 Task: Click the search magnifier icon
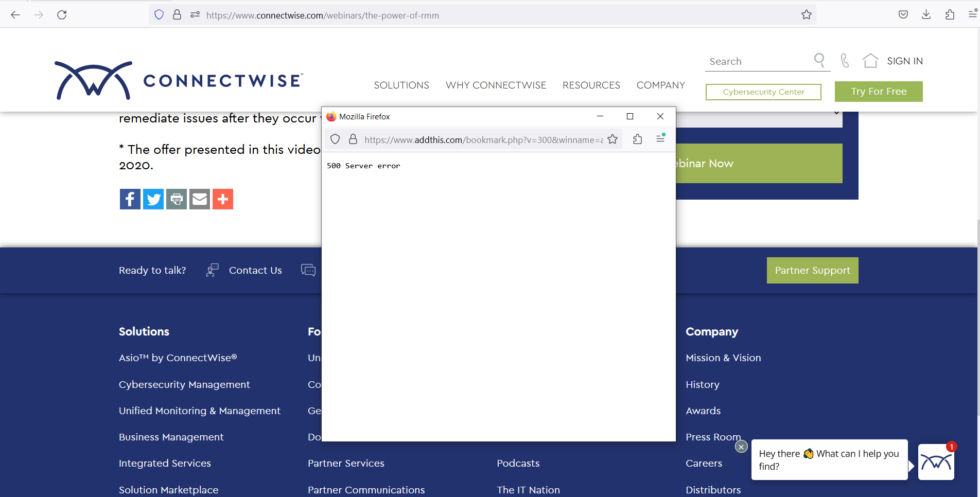pos(819,60)
